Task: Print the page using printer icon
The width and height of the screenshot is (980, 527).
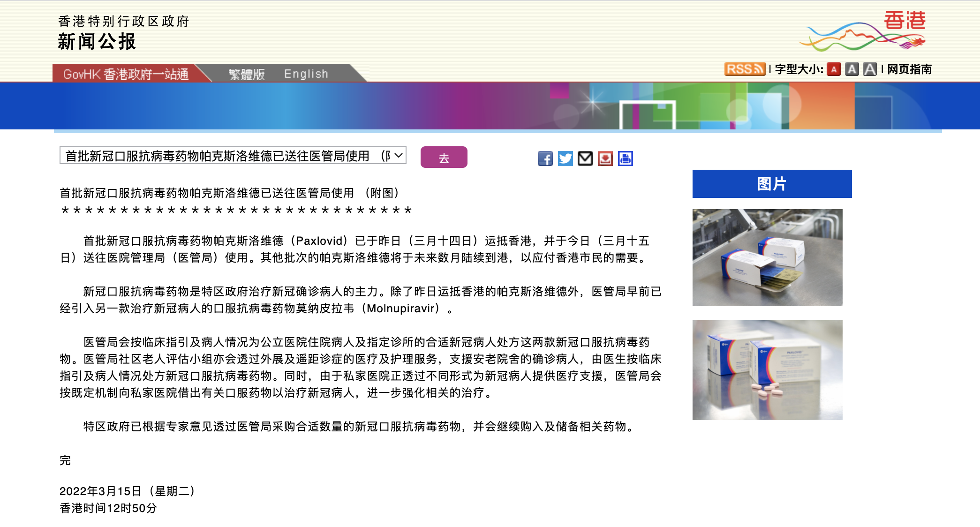Action: coord(626,158)
